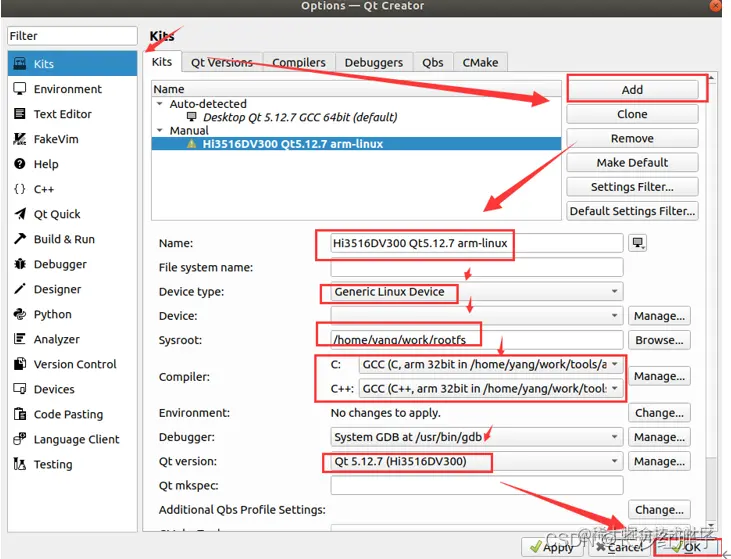This screenshot has width=731, height=559.
Task: Open the Devices settings icon
Action: tap(20, 389)
